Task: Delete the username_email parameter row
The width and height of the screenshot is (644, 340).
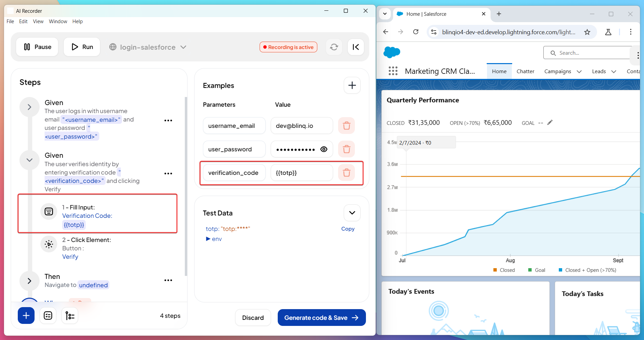Action: click(346, 126)
